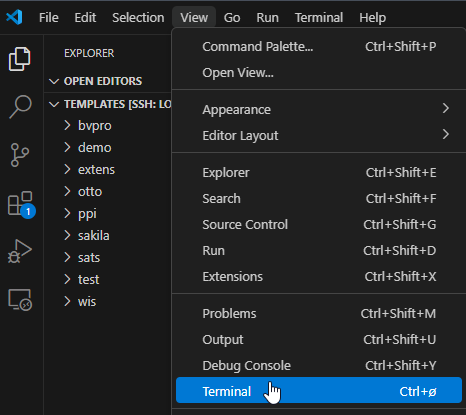Screen dimensions: 466x415
Task: Click the VS Code logo icon
Action: pos(15,17)
